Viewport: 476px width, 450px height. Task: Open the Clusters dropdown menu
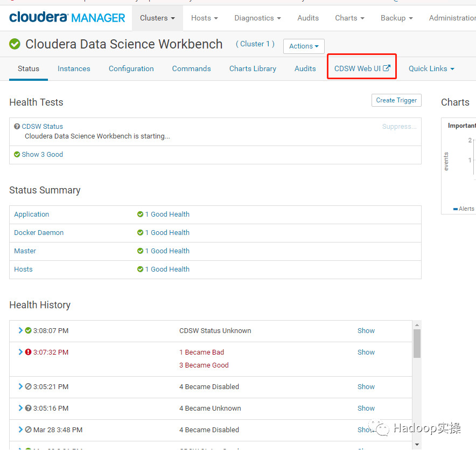[x=157, y=18]
